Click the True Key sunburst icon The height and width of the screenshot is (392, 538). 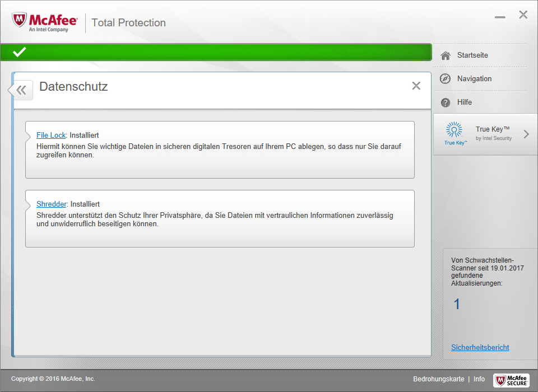(x=454, y=130)
